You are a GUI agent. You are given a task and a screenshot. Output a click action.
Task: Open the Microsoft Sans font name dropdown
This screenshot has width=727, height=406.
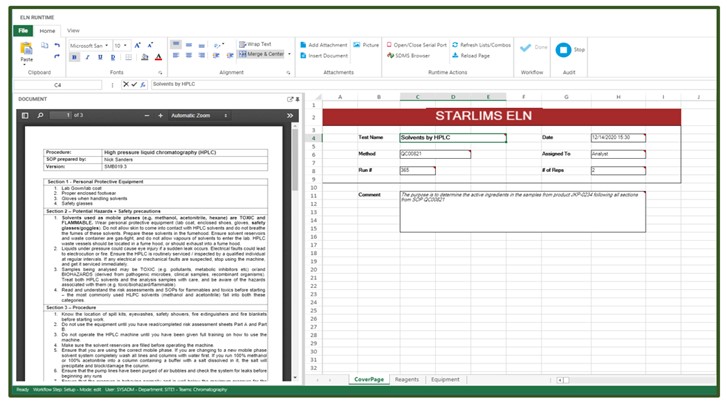[90, 45]
